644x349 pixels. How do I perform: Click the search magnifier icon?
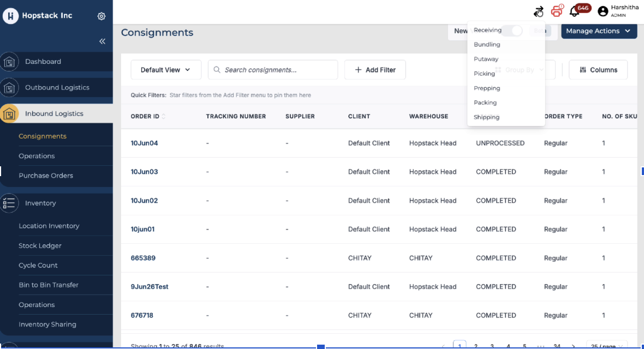click(x=217, y=70)
